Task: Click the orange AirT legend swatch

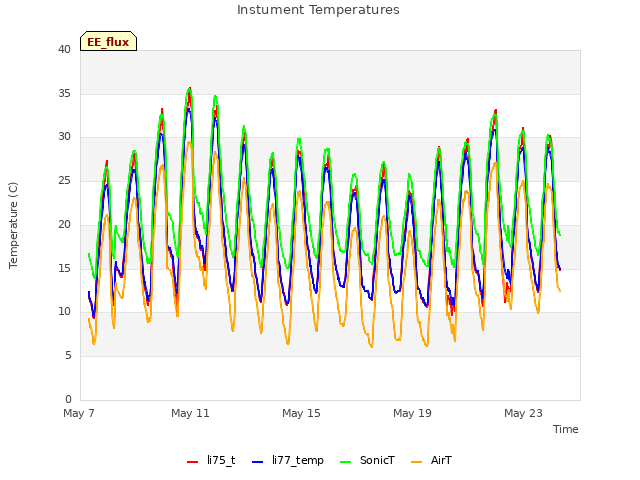Action: tap(416, 462)
